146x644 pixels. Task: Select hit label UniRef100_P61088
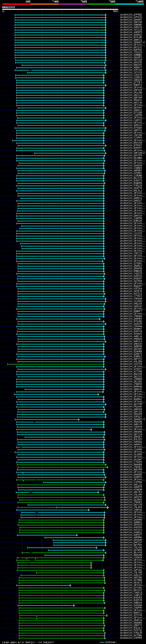tap(131, 93)
